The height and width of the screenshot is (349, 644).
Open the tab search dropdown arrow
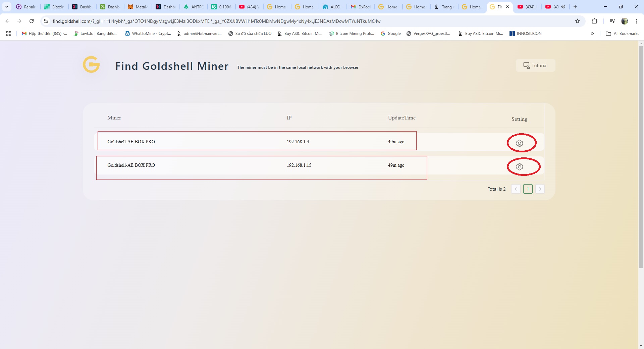click(x=6, y=7)
